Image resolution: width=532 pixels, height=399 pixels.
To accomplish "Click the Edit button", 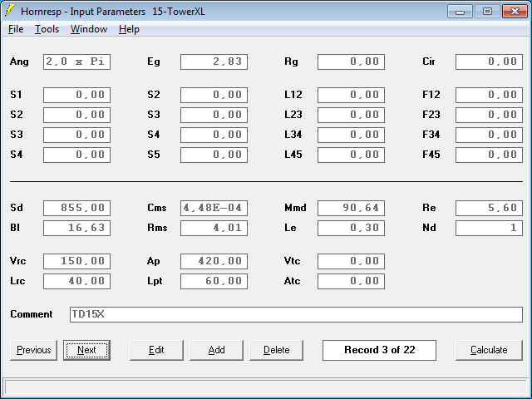I will [156, 350].
